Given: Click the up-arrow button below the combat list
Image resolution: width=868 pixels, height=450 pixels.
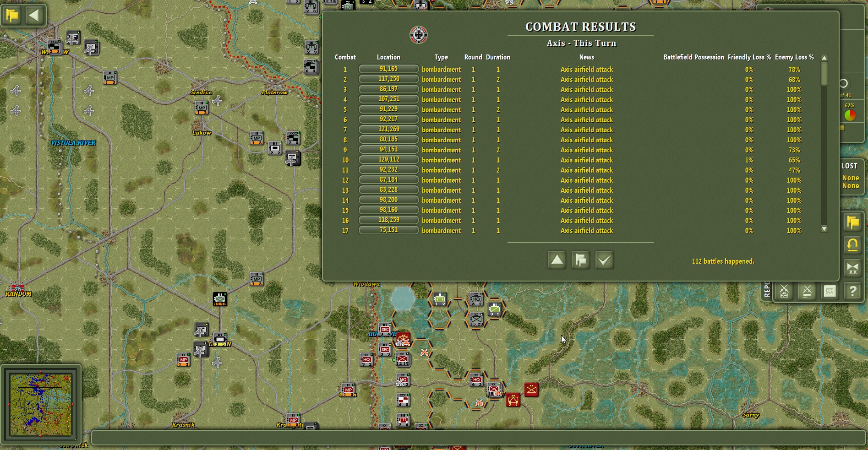Looking at the screenshot, I should pos(557,260).
